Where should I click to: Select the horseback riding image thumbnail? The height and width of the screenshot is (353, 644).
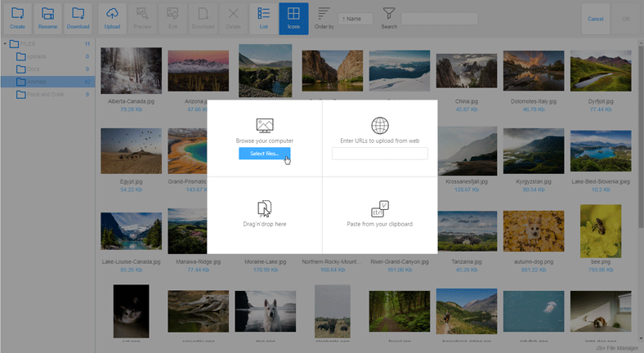467,311
